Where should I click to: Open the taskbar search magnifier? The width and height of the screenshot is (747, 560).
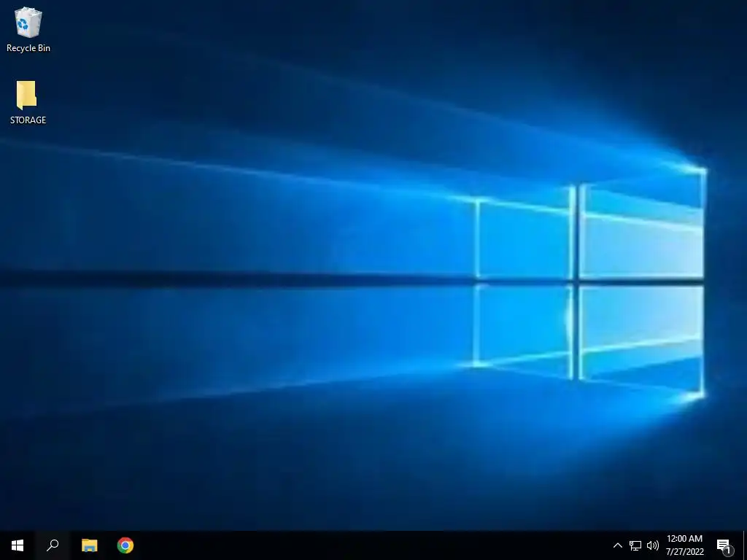click(x=53, y=545)
